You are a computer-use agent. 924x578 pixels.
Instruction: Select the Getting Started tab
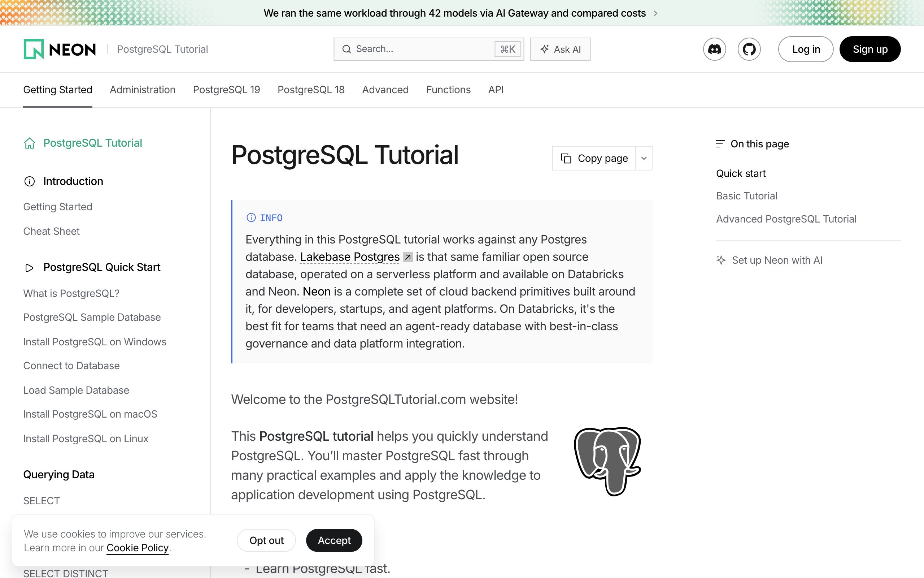(x=58, y=90)
